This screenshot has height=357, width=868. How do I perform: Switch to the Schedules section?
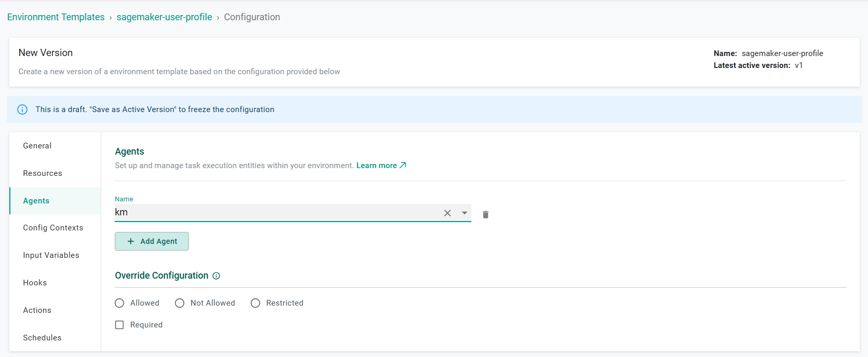pos(42,338)
